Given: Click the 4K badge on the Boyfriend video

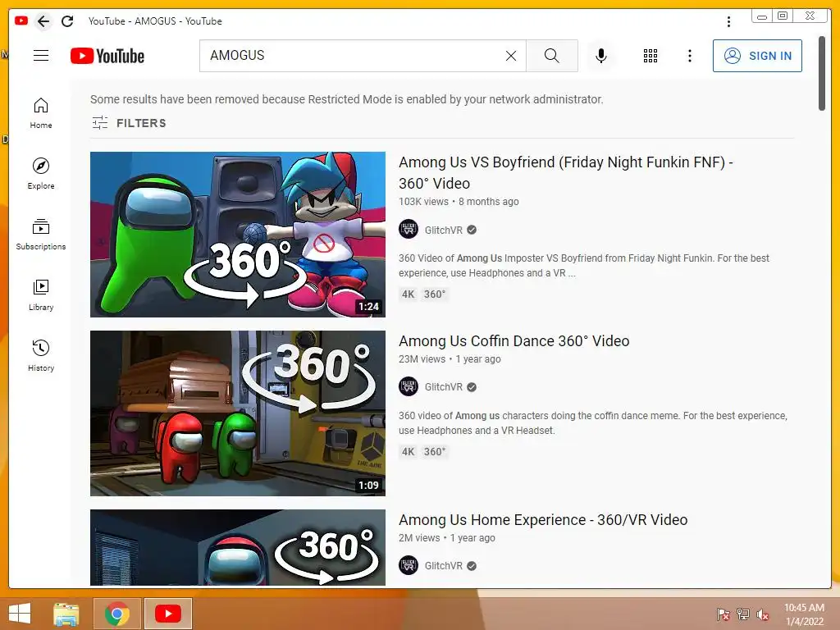Looking at the screenshot, I should click(409, 294).
